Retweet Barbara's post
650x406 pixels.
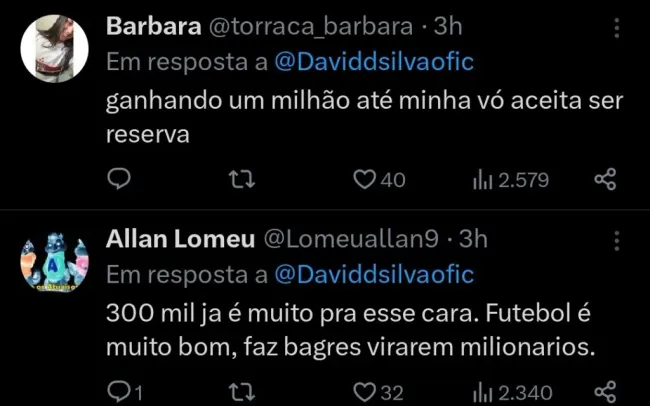click(x=240, y=179)
